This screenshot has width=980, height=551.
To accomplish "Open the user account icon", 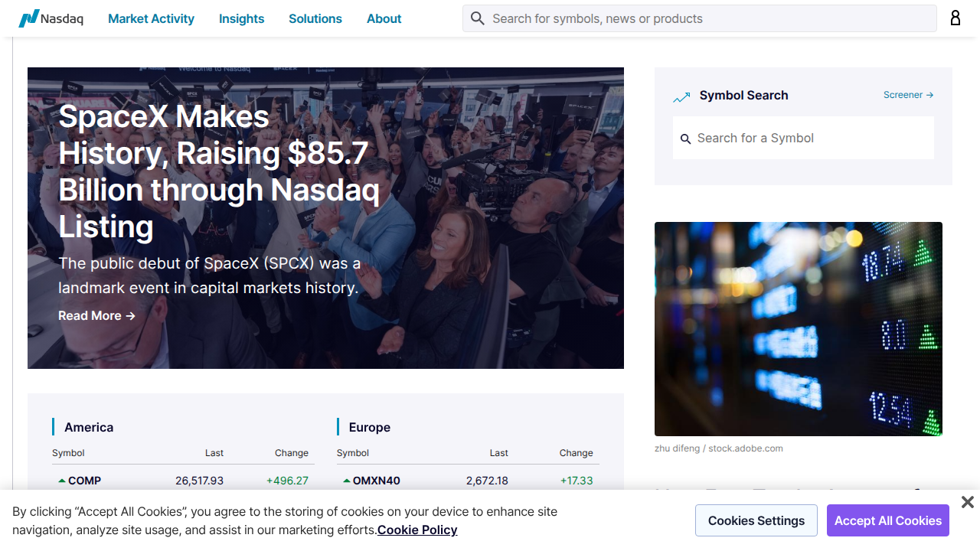I will (955, 18).
